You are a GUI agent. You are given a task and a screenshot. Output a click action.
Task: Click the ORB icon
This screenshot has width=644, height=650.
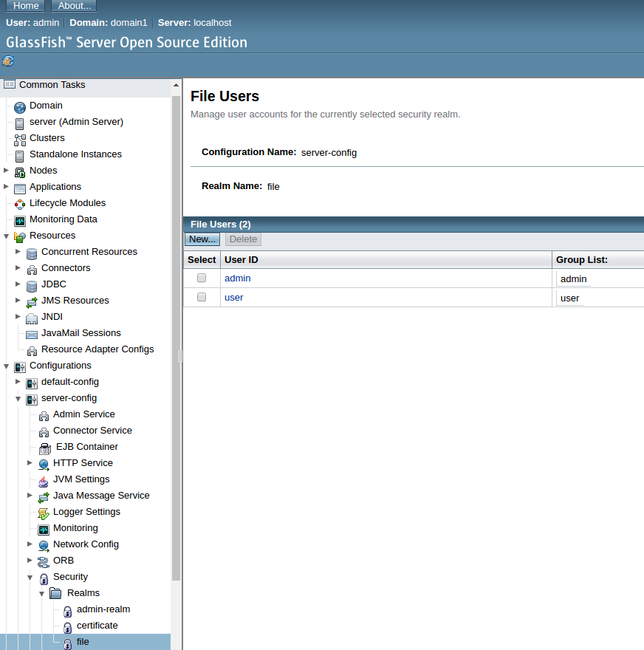point(43,563)
